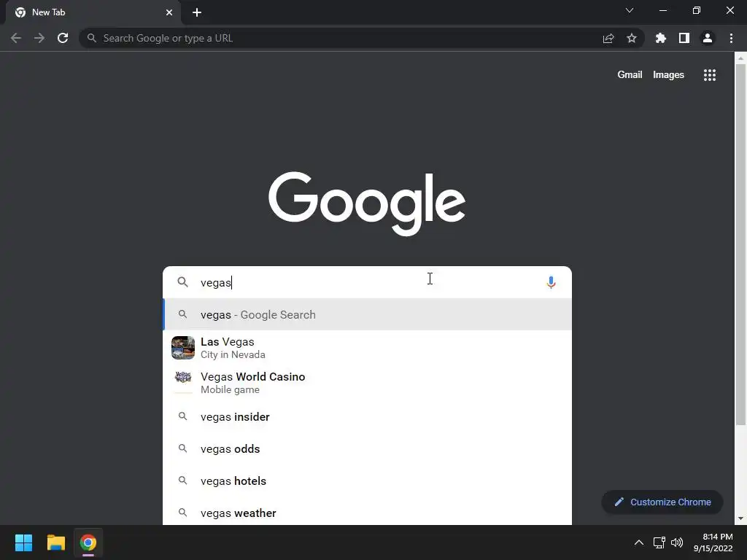Click the Las Vegas thumbnail image
The image size is (747, 560).
pyautogui.click(x=183, y=348)
